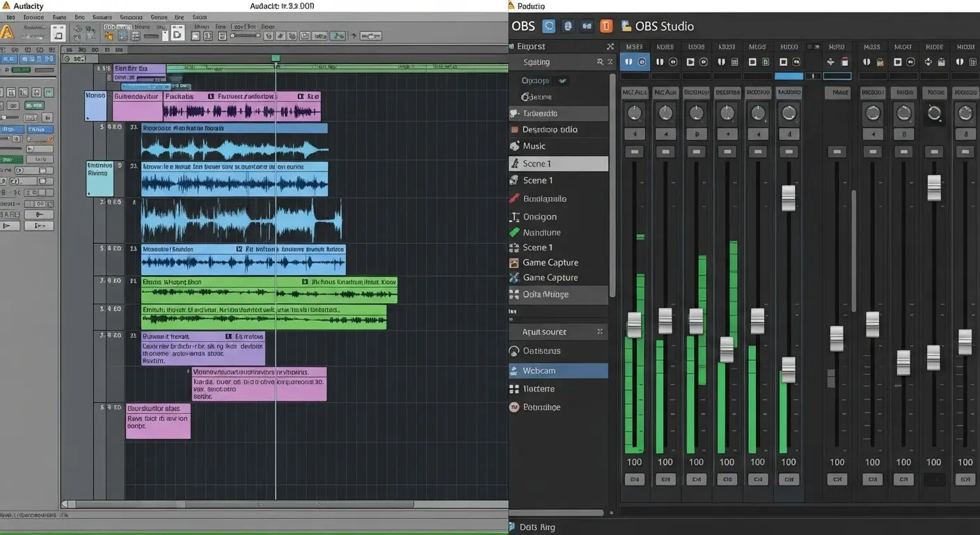The height and width of the screenshot is (535, 980).
Task: Click the Morise blue track label in Audacity
Action: [95, 106]
